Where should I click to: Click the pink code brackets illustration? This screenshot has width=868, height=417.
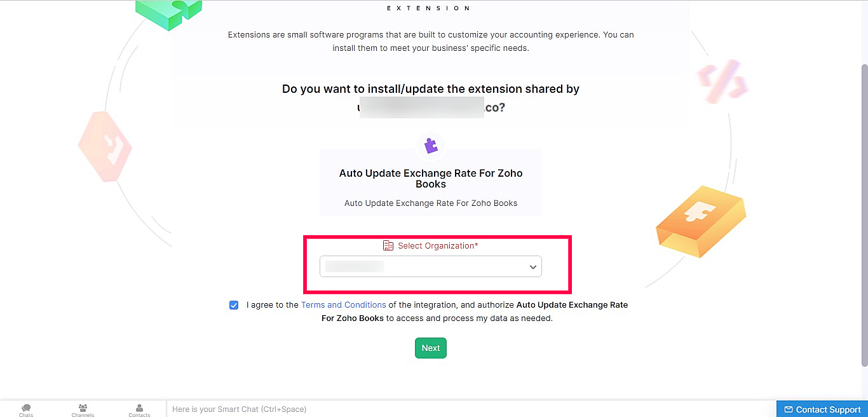tap(722, 81)
